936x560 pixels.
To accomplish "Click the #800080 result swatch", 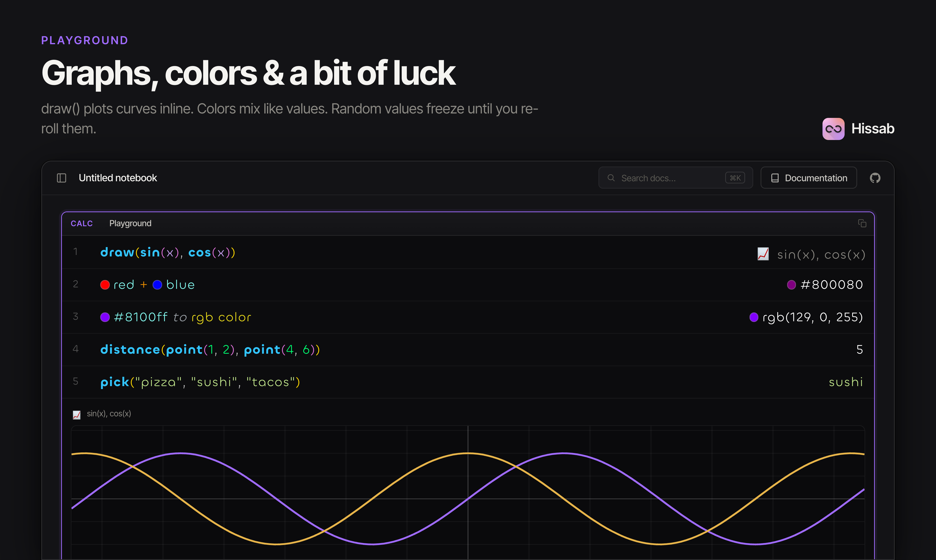I will [791, 284].
